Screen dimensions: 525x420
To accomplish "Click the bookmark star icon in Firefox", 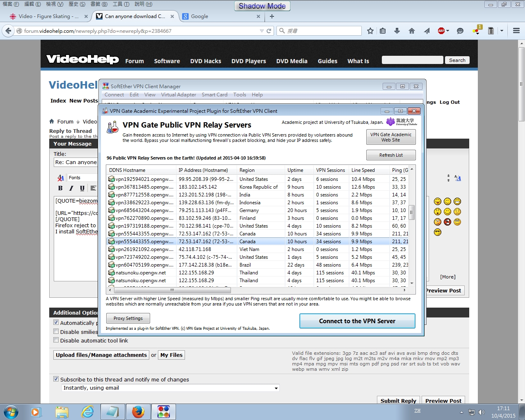I will point(370,31).
